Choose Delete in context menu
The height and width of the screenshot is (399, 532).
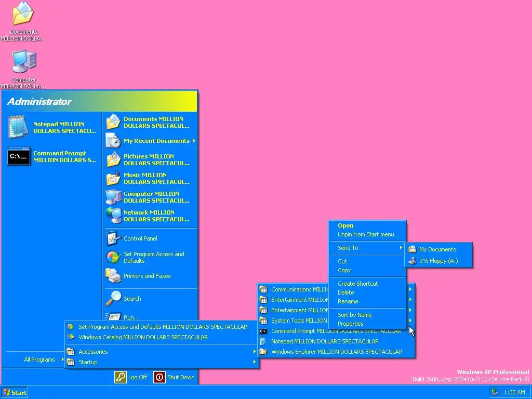345,292
